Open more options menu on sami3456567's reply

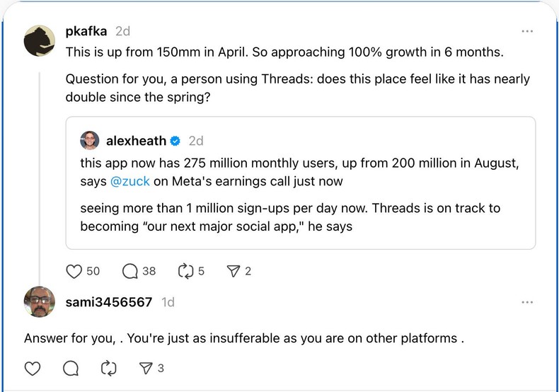(527, 302)
